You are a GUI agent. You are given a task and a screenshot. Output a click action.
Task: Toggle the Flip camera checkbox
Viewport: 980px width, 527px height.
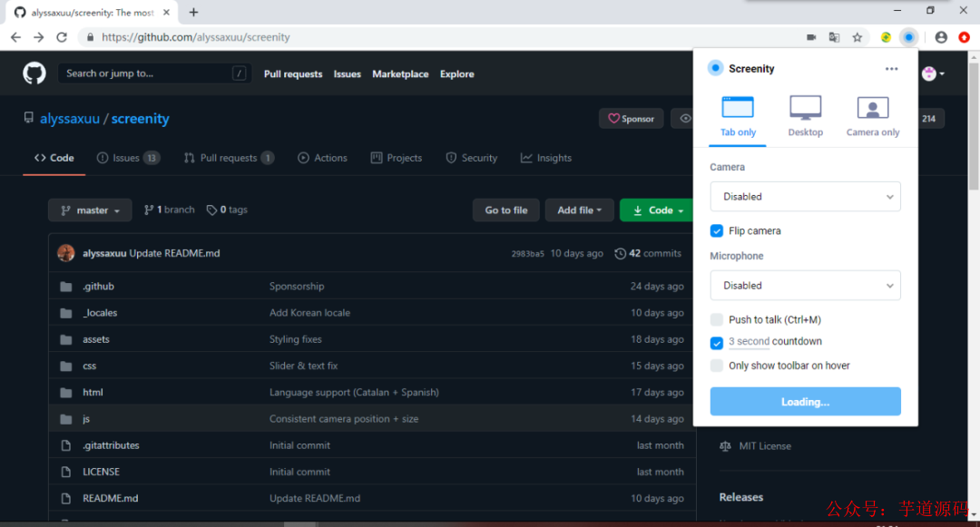pyautogui.click(x=717, y=231)
